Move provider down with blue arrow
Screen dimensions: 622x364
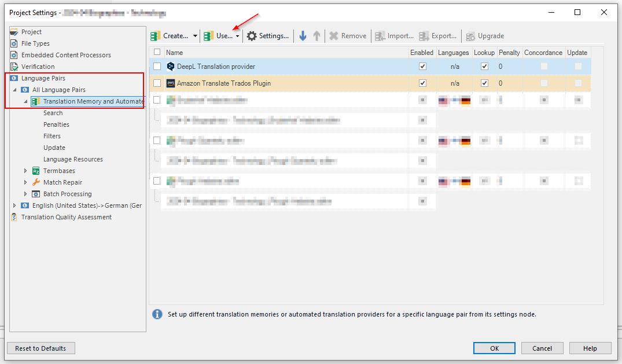coord(303,36)
